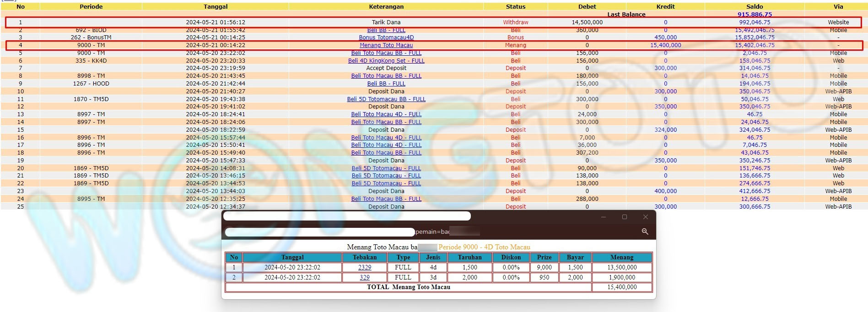Click Tebakan number 329 in popup
868x312 pixels.
(364, 277)
